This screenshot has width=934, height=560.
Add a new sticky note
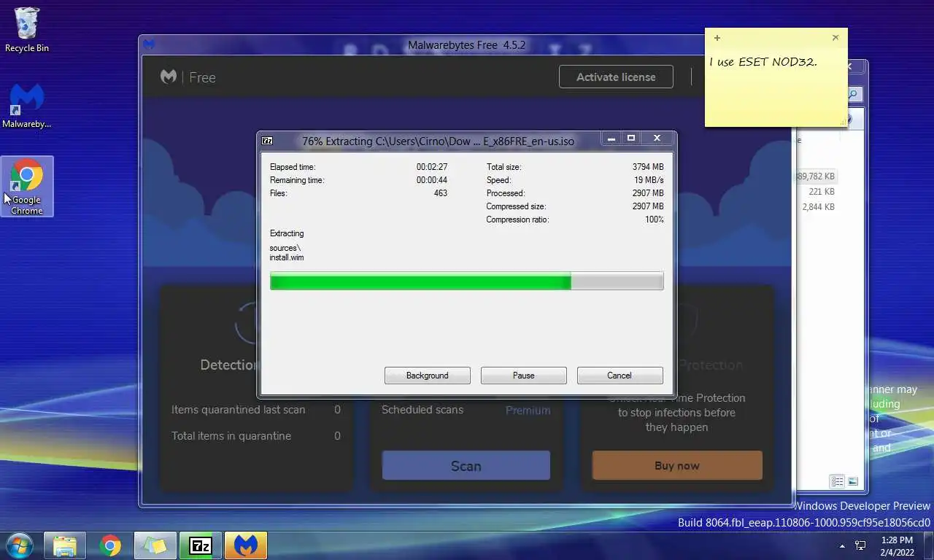pos(717,38)
